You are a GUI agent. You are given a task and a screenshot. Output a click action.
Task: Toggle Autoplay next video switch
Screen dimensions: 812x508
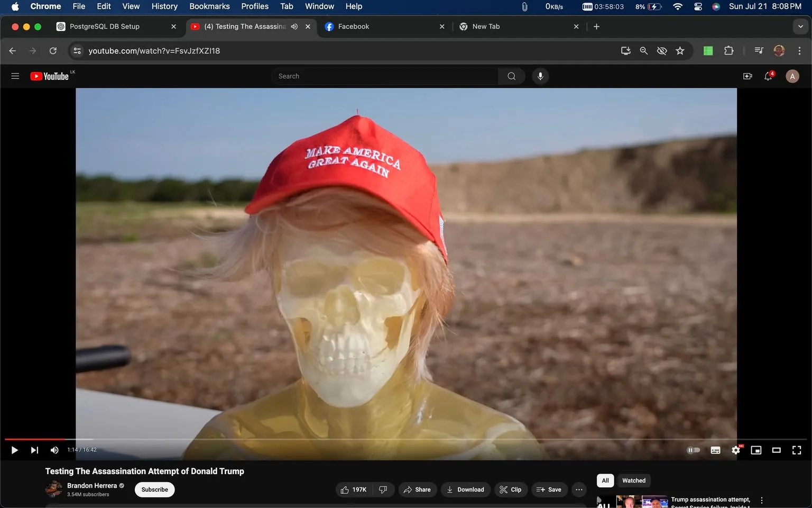[693, 450]
